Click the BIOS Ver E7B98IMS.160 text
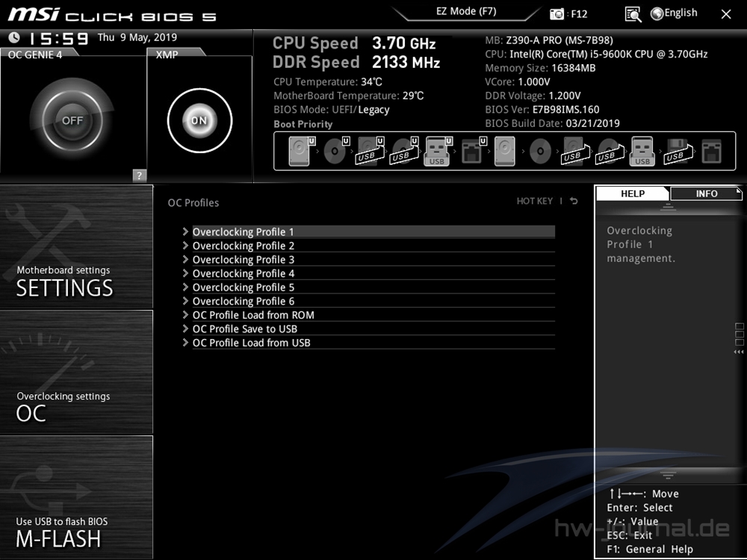 pos(542,110)
